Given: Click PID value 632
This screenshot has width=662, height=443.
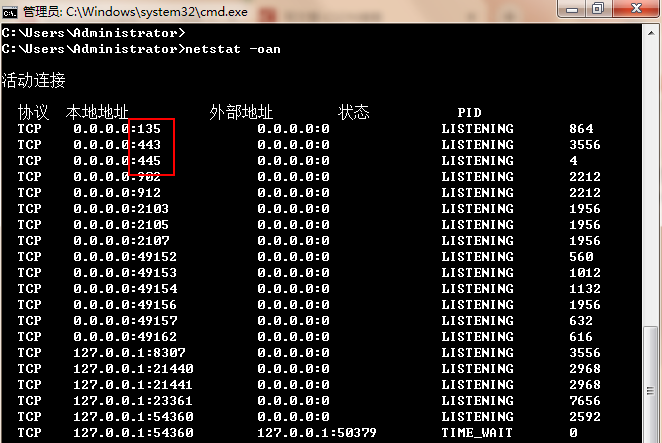Looking at the screenshot, I should point(581,321).
